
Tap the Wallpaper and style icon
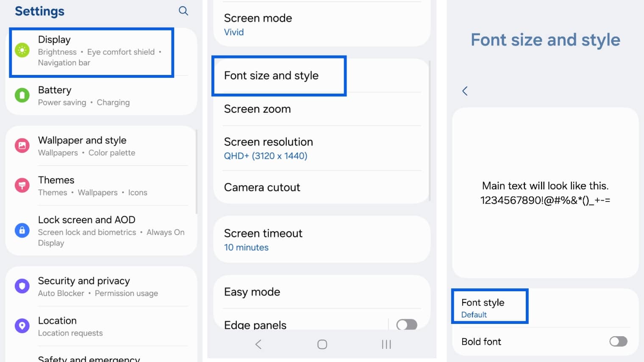tap(22, 146)
